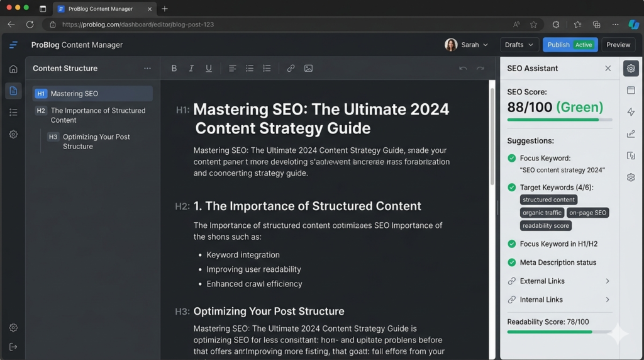Click the ProBlog logo menu icon
644x360 pixels.
click(x=14, y=45)
